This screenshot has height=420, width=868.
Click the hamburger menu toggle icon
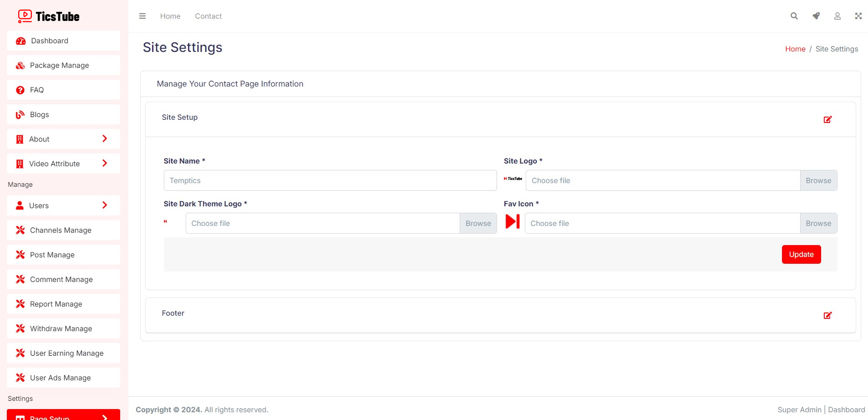142,16
